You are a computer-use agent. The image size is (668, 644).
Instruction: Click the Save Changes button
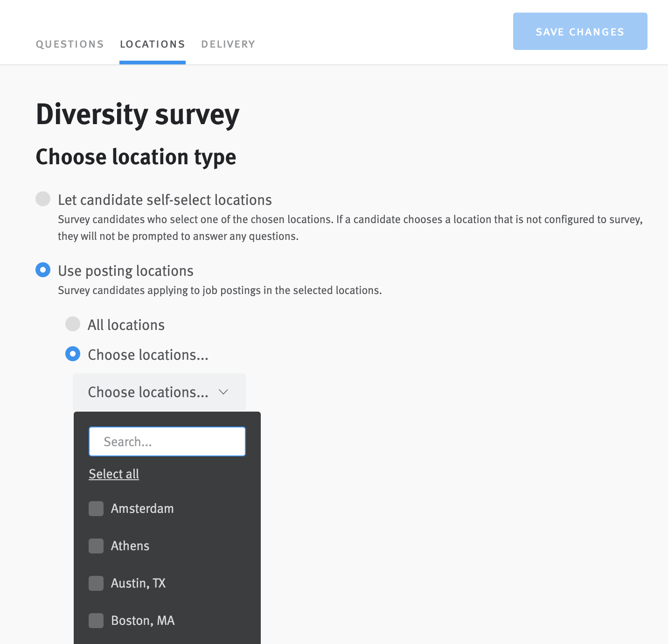point(580,31)
